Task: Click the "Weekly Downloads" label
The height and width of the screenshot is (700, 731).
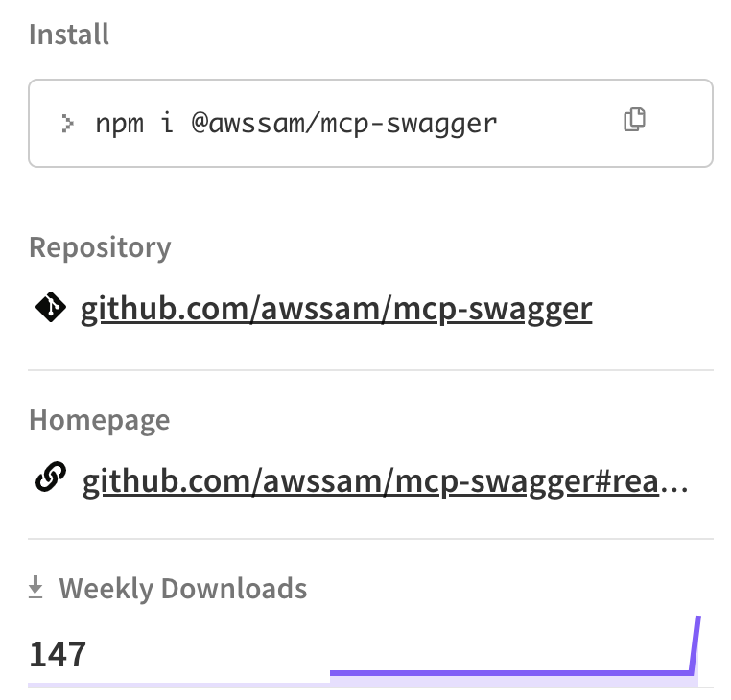Action: (x=183, y=588)
